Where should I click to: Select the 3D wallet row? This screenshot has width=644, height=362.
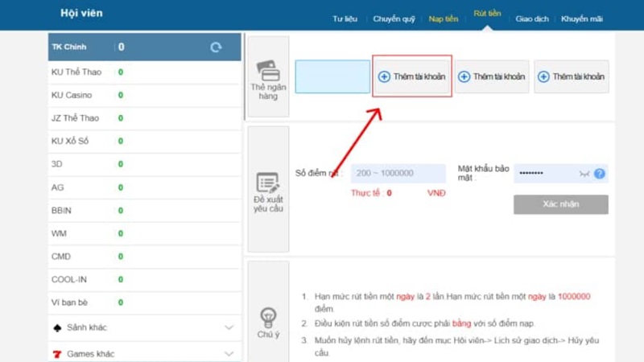(x=144, y=164)
